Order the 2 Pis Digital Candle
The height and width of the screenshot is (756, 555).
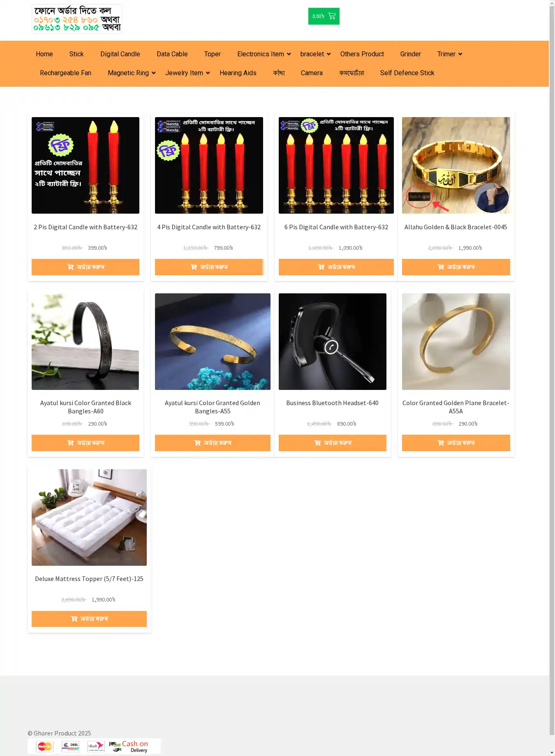point(86,267)
